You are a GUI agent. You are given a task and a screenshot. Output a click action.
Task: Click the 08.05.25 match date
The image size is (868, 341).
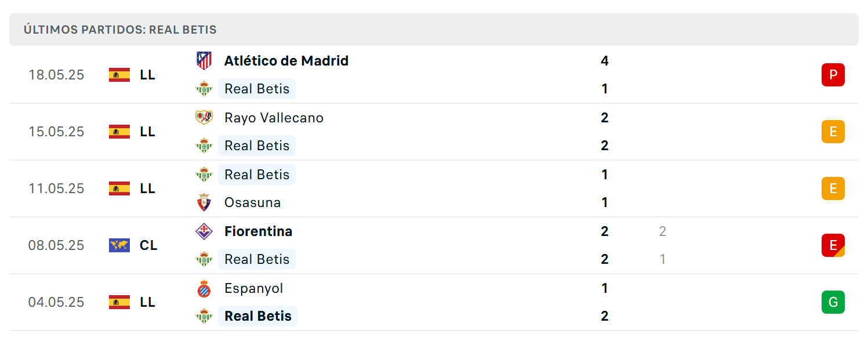coord(56,245)
